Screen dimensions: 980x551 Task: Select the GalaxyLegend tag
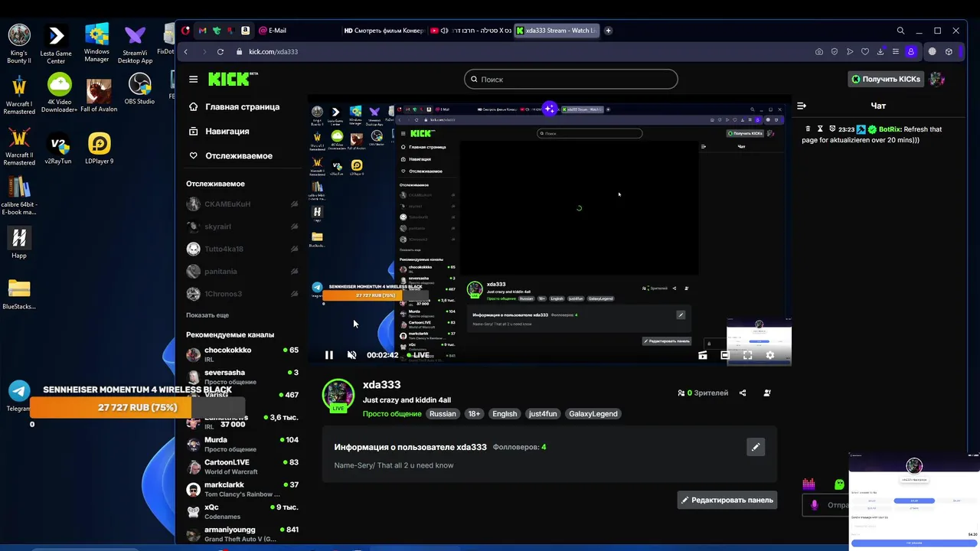point(593,414)
